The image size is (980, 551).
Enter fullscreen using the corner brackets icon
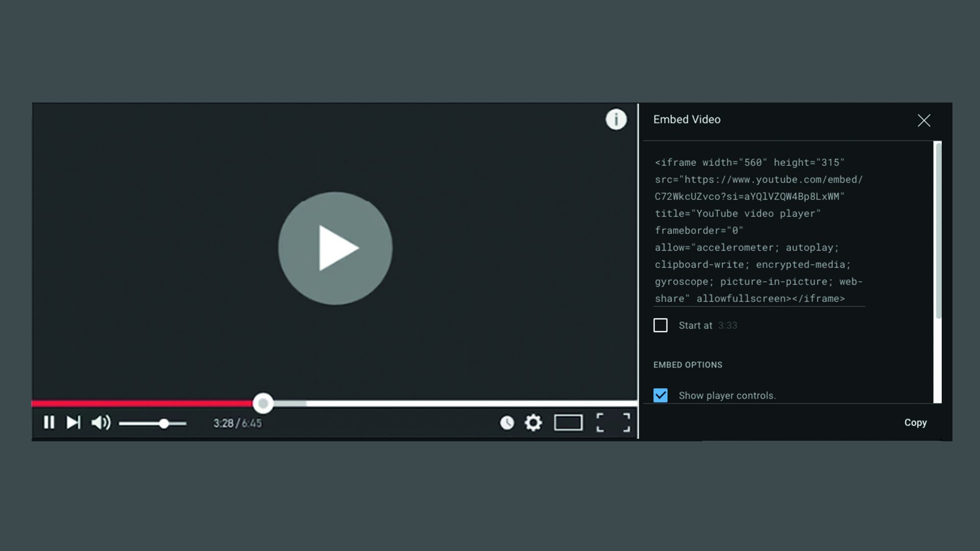click(613, 422)
